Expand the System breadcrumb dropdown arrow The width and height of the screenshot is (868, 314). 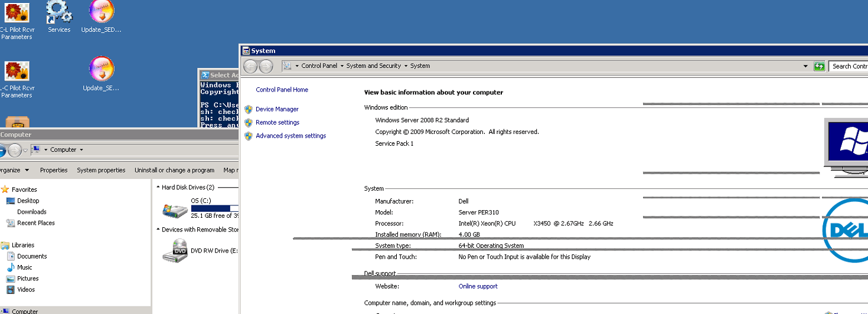click(296, 66)
